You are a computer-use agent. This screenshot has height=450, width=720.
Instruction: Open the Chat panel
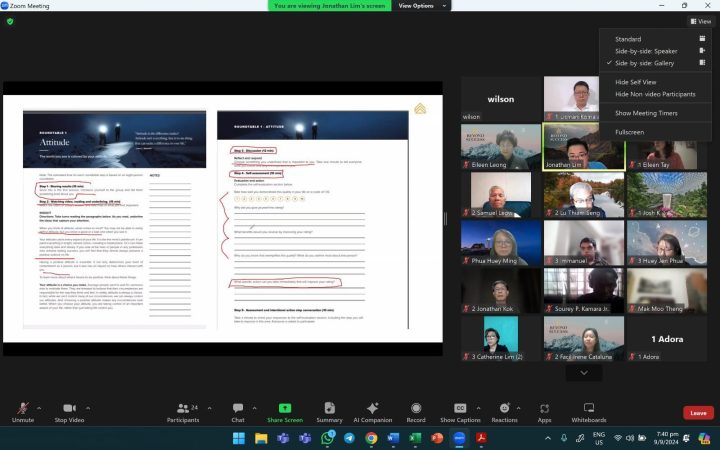pyautogui.click(x=238, y=411)
